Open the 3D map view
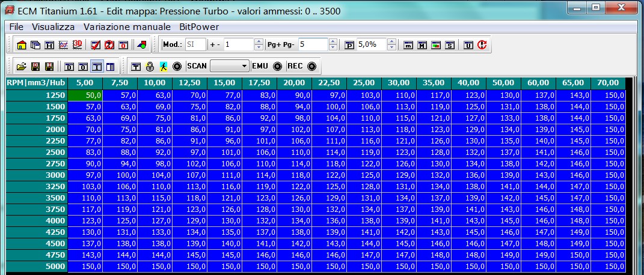This screenshot has width=644, height=275. coord(77,45)
